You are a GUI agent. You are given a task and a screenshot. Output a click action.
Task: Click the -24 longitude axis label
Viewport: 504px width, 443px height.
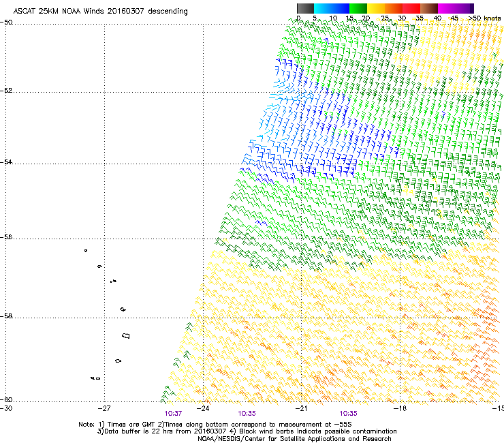pyautogui.click(x=203, y=408)
